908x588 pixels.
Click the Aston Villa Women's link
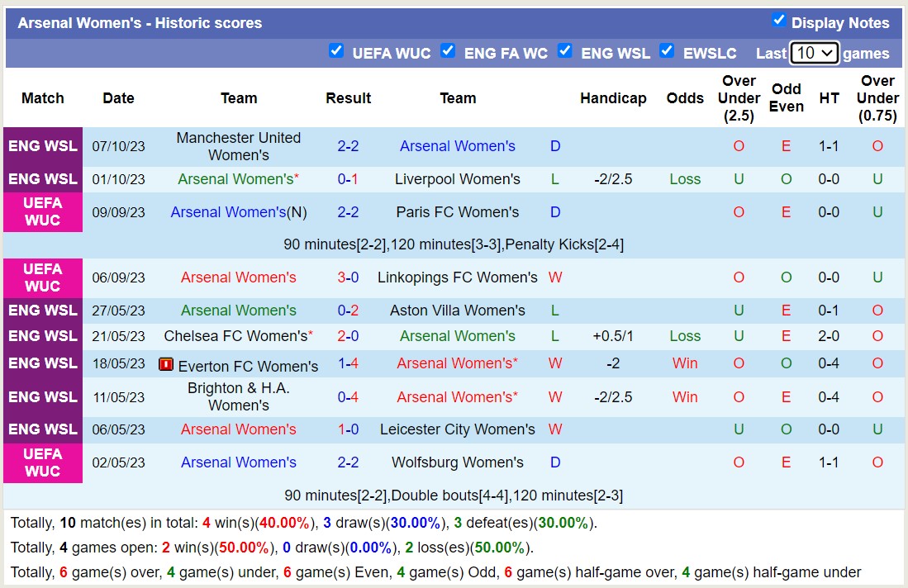pyautogui.click(x=457, y=311)
